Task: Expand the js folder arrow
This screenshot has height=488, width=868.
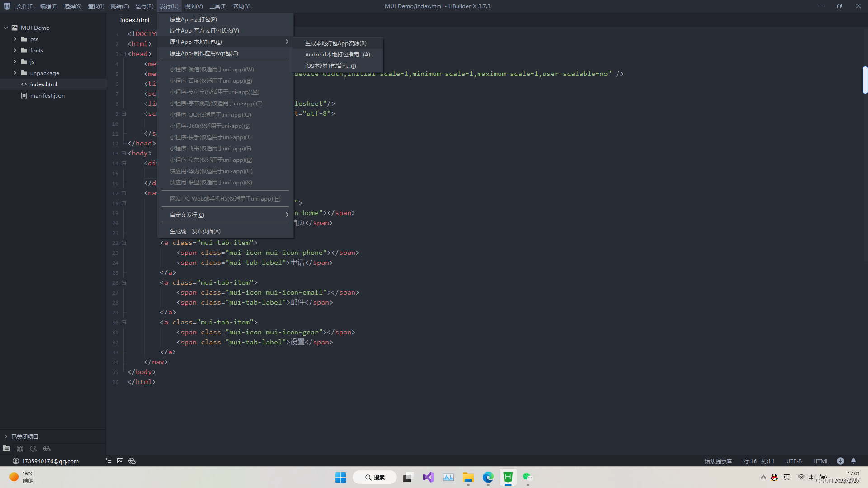Action: tap(15, 61)
